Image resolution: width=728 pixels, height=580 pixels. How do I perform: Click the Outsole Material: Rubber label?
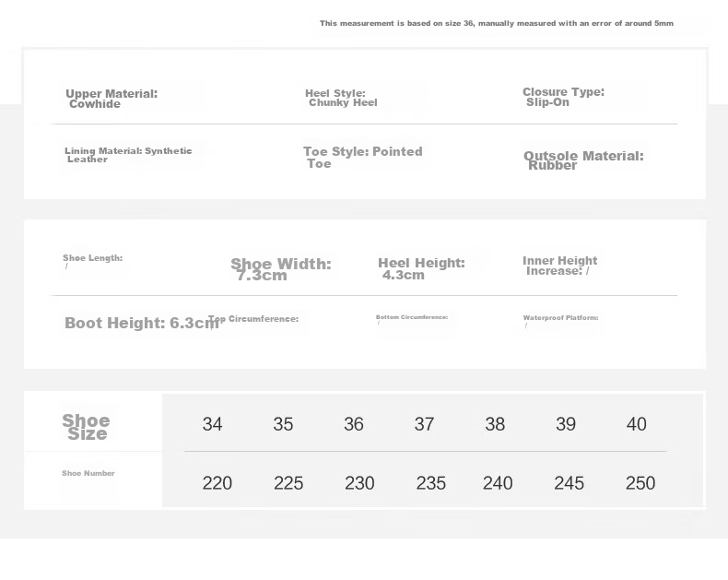tap(583, 160)
